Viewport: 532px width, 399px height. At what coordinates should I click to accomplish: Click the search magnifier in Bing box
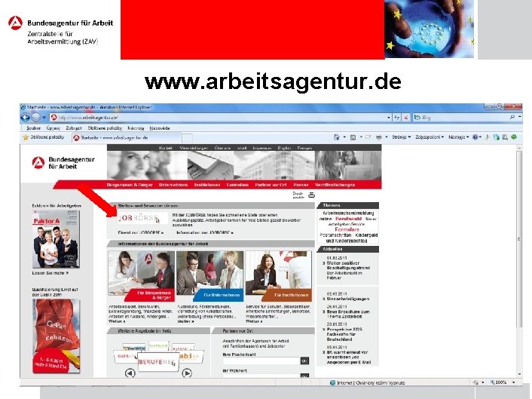512,117
